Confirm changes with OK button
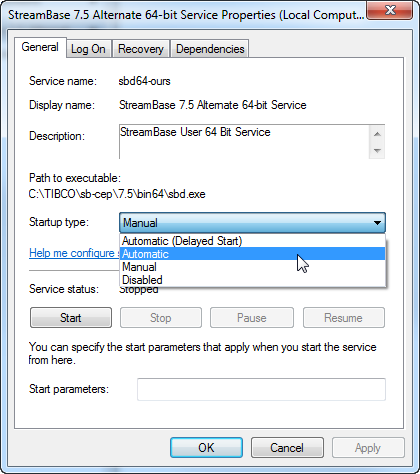 pyautogui.click(x=206, y=448)
